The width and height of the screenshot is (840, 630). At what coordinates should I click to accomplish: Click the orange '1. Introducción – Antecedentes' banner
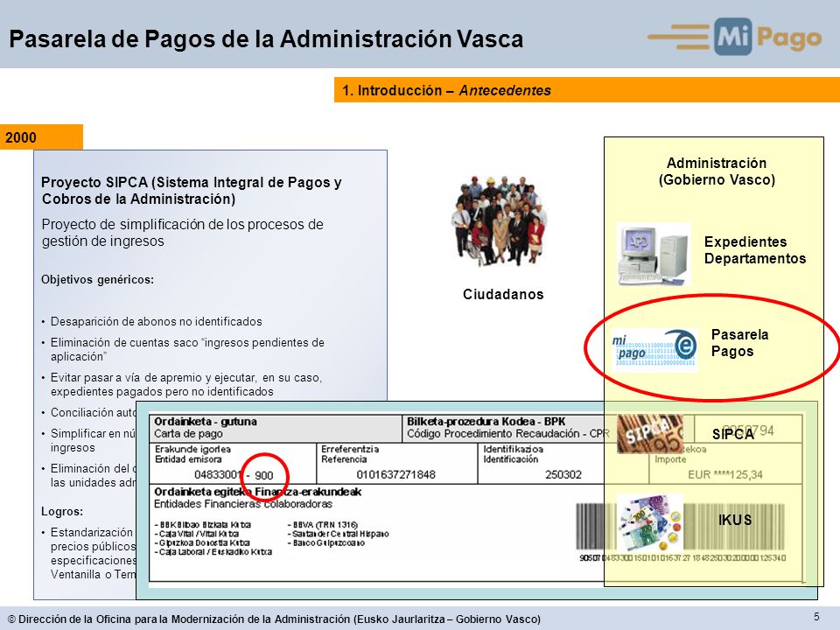[586, 90]
